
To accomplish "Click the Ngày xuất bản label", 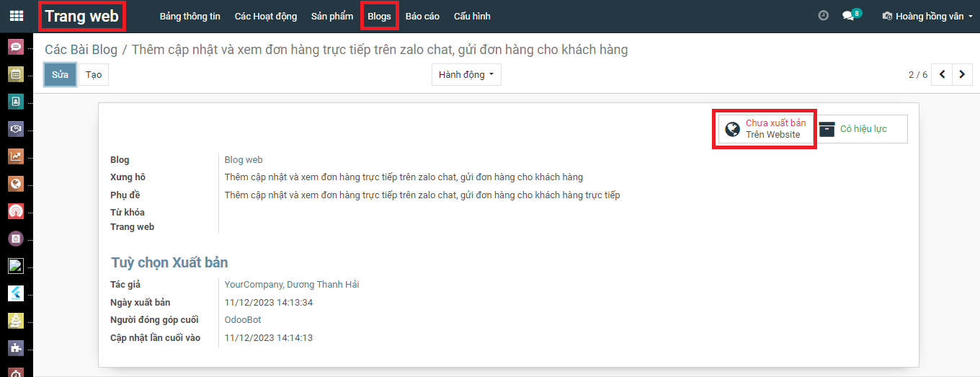I will [x=141, y=303].
